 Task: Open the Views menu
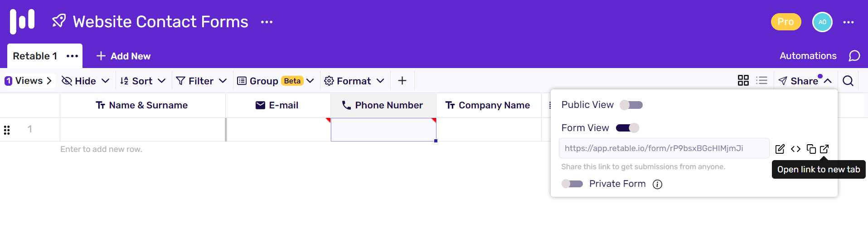pyautogui.click(x=29, y=81)
